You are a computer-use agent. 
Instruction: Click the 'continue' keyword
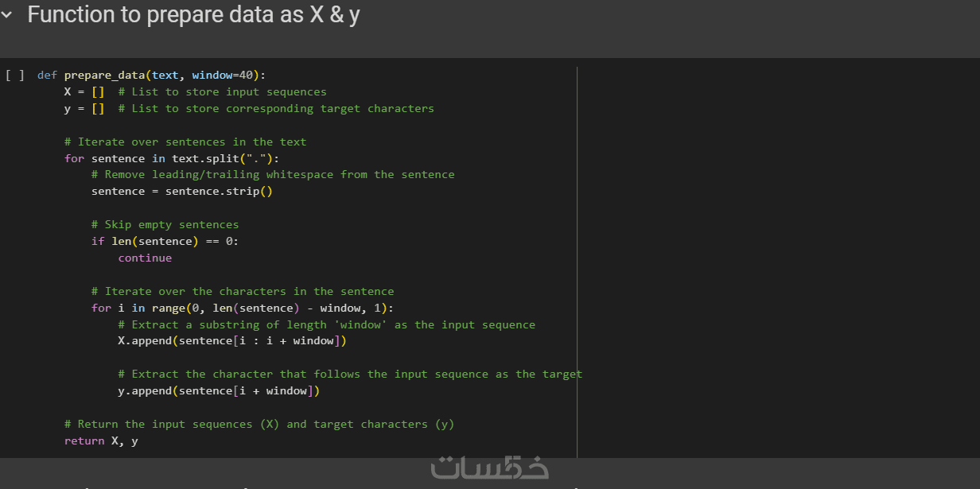point(145,258)
